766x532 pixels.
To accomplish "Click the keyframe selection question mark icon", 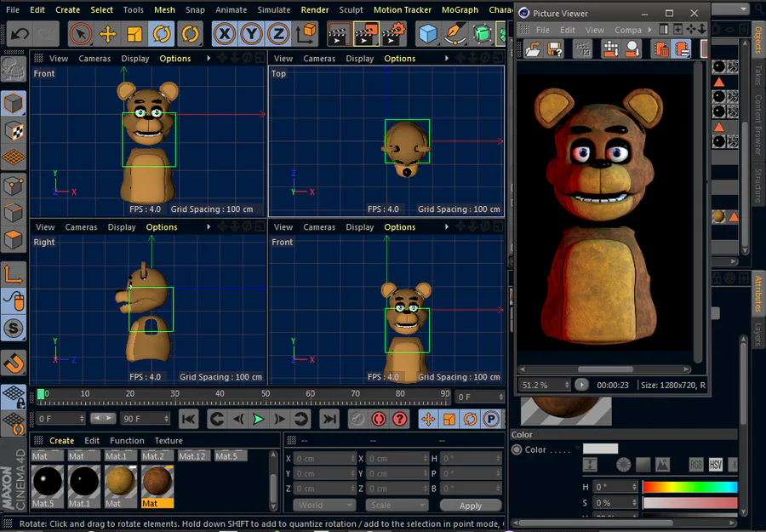I will 400,419.
